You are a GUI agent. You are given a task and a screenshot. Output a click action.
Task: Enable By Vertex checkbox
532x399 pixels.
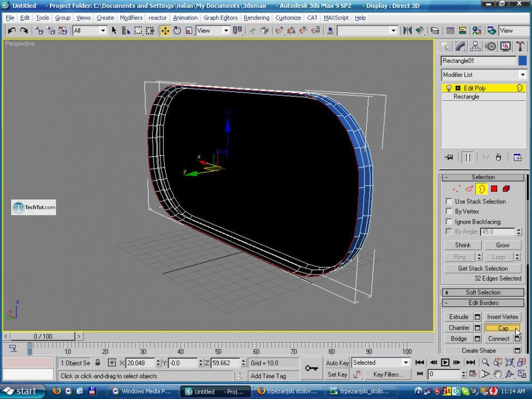click(x=449, y=211)
